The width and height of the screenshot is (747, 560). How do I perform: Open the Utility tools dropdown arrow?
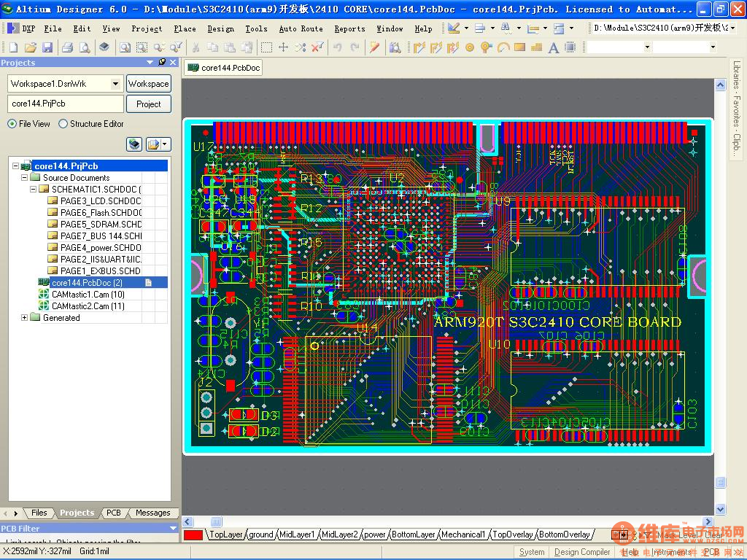pos(466,28)
